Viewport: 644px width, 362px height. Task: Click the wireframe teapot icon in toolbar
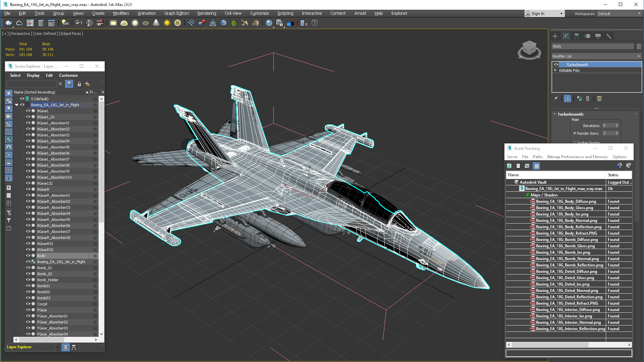pos(145,23)
